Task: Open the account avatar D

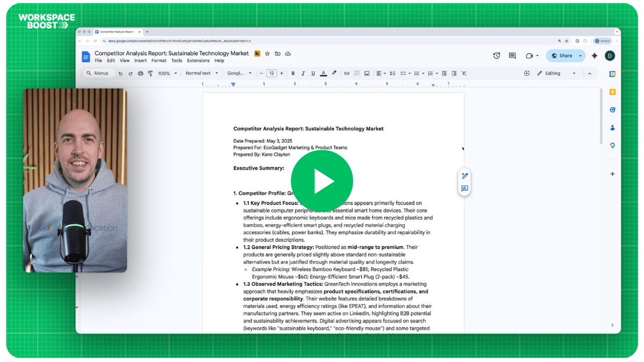Action: pos(610,56)
